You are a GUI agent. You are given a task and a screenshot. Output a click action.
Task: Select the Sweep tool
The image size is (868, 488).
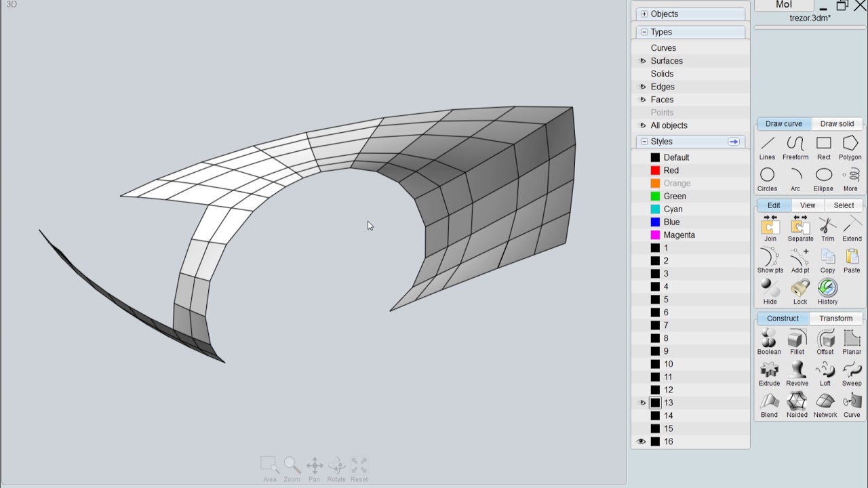tap(852, 373)
